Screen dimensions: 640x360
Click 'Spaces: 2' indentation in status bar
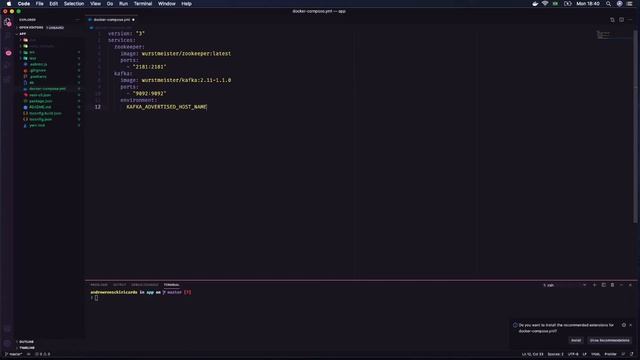[x=555, y=354]
